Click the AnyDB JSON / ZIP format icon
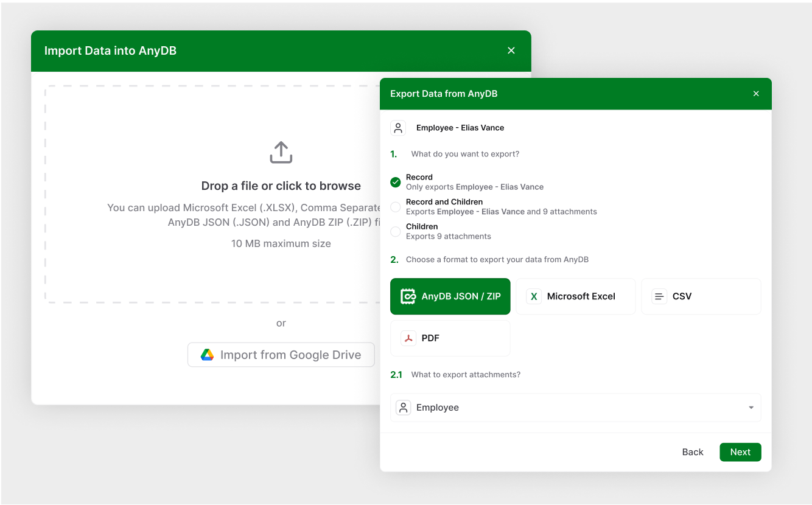The width and height of the screenshot is (812, 505). pos(408,296)
